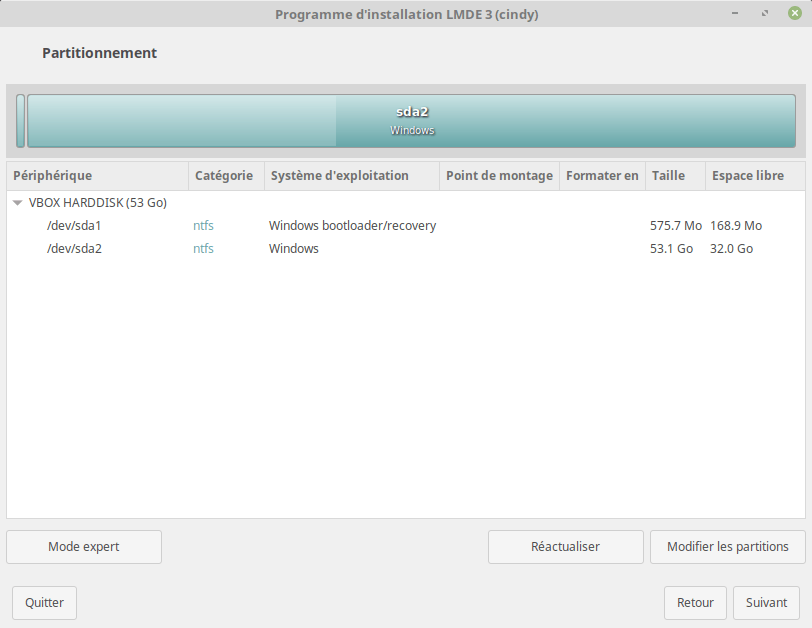This screenshot has height=628, width=812.
Task: Click the small sda1 partition bar segment
Action: point(21,121)
